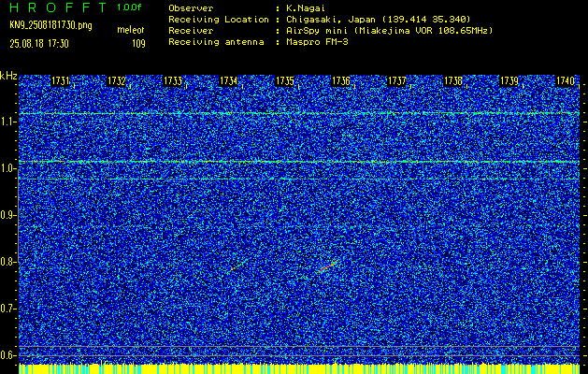Click the 0.6 kHz axis label
Screen dimensions: 588x374
pos(7,355)
